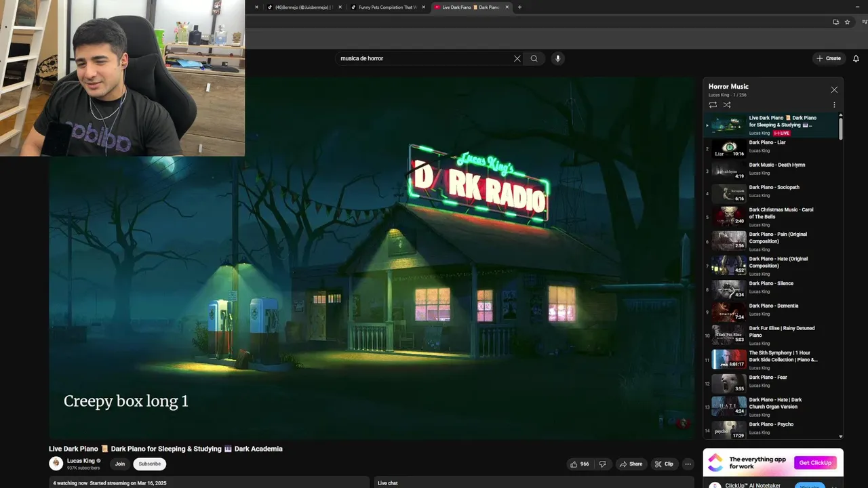The image size is (868, 488).
Task: Click the playlist scroll down arrow
Action: 841,436
